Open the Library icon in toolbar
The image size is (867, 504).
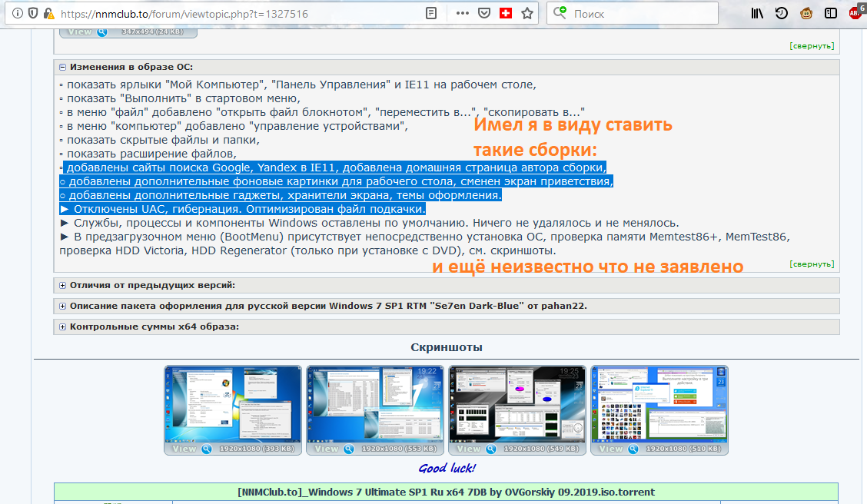point(757,13)
